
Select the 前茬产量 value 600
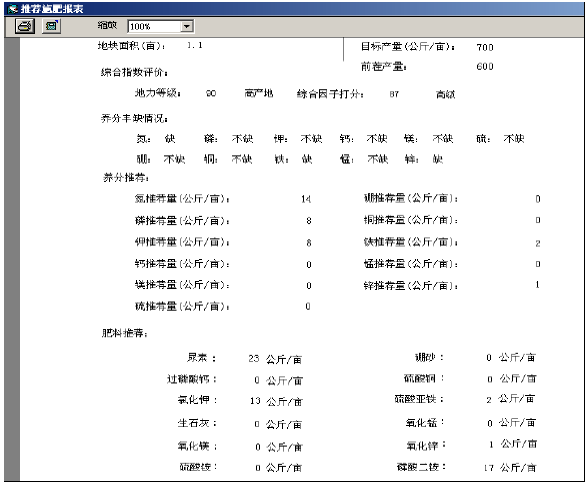(x=485, y=66)
